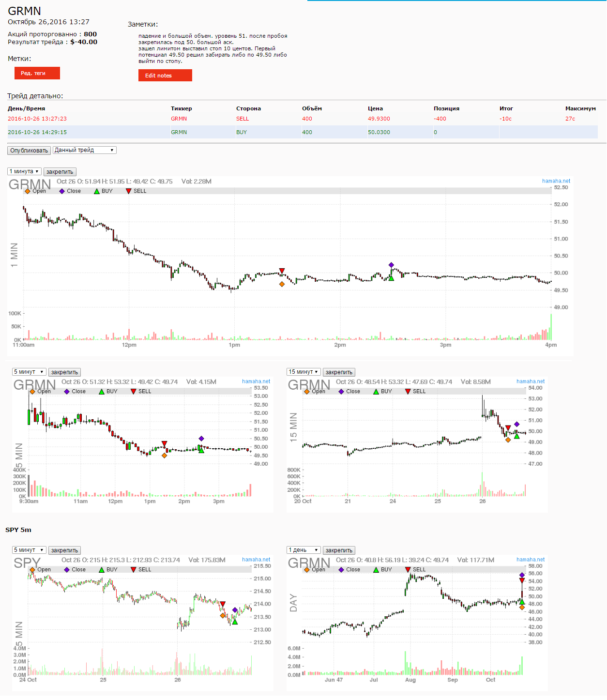Click the red sell marker on the 15 MIN candles

508,428
